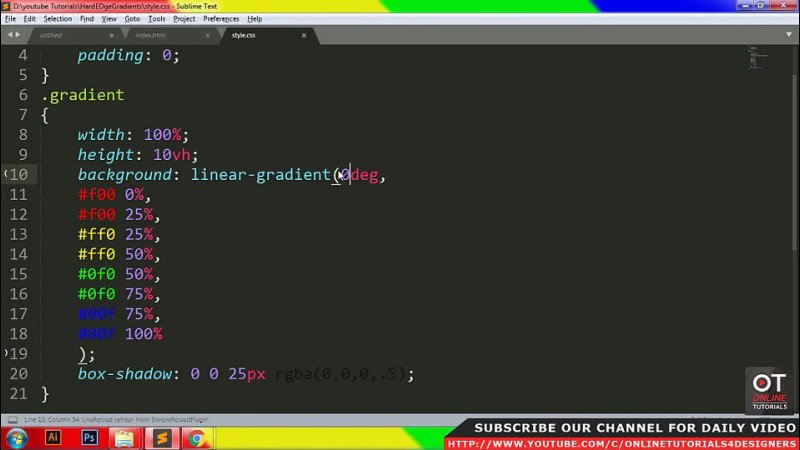Click the closing brace on line 21
The image size is (800, 450).
click(45, 394)
